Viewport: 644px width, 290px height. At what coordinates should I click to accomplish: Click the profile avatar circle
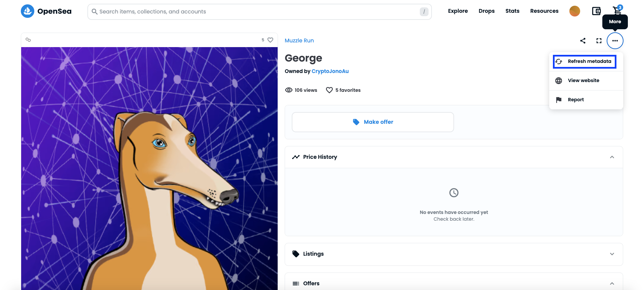click(x=575, y=11)
